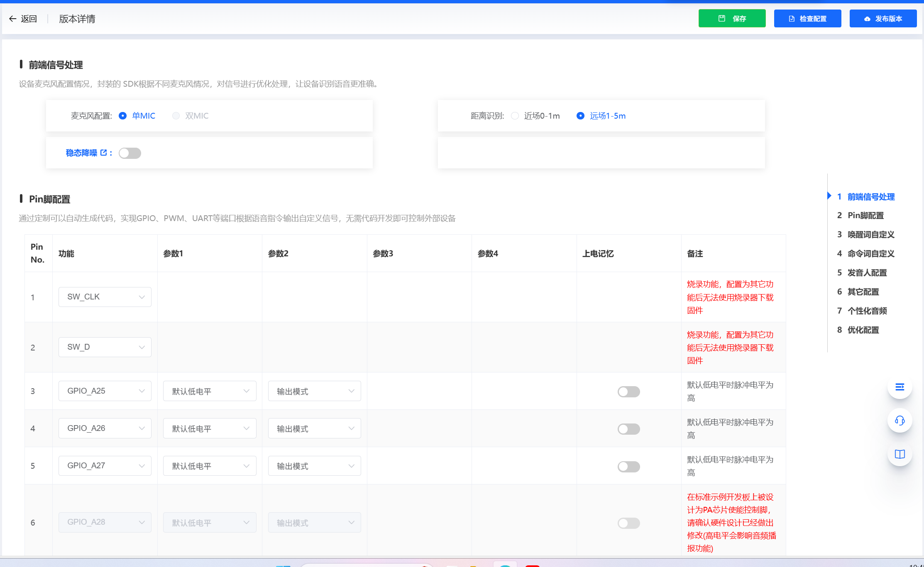Image resolution: width=924 pixels, height=567 pixels.
Task: Select the 单MIC microphone option
Action: click(123, 116)
